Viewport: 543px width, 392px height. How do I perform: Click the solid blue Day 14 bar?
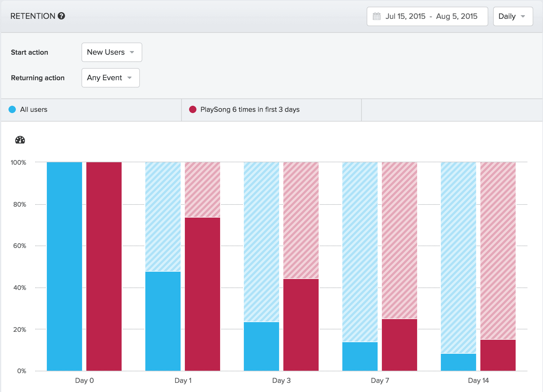[458, 362]
